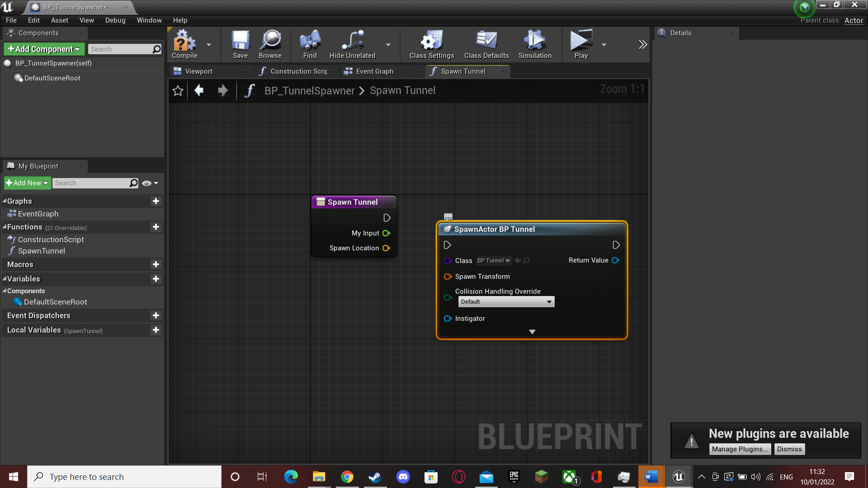Image resolution: width=868 pixels, height=488 pixels.
Task: Open the BP Tunnel class dropdown
Action: 494,261
